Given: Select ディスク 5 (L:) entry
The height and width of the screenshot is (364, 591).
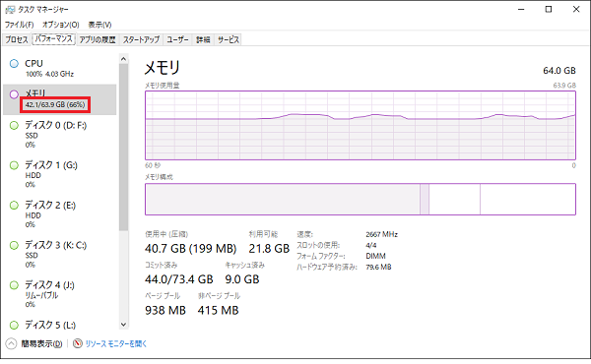Looking at the screenshot, I should click(x=59, y=325).
